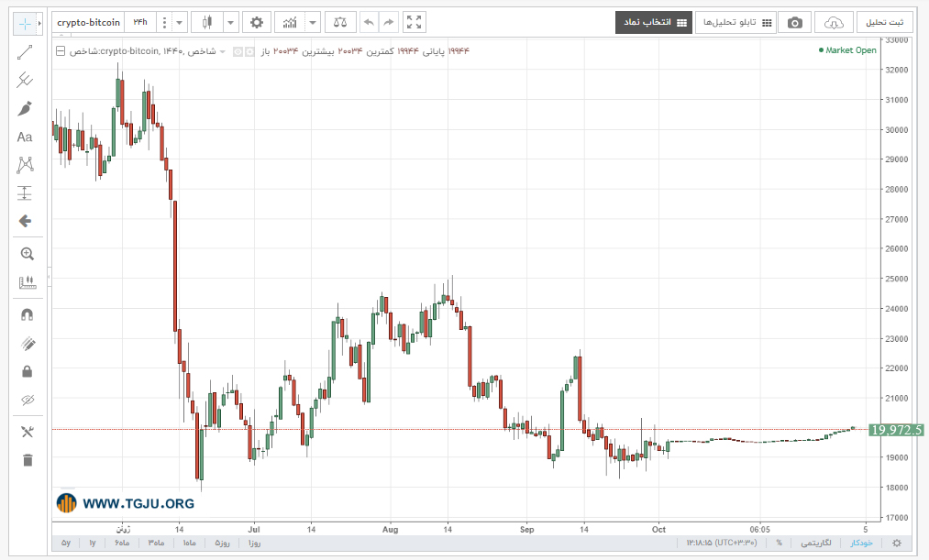Click the cloud save icon
This screenshot has width=929, height=560.
(x=834, y=23)
